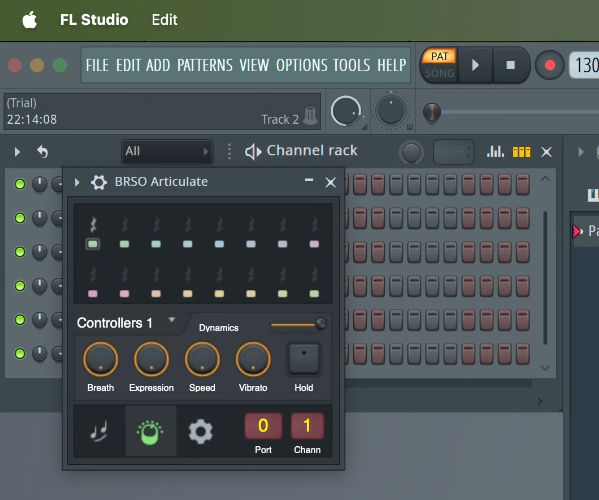Open the plugin settings gear tab

201,432
